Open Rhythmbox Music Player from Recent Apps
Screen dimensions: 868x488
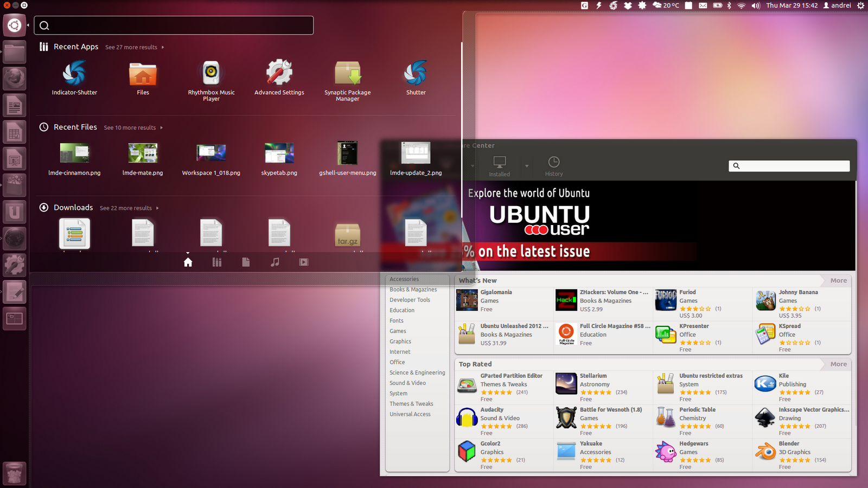point(211,74)
